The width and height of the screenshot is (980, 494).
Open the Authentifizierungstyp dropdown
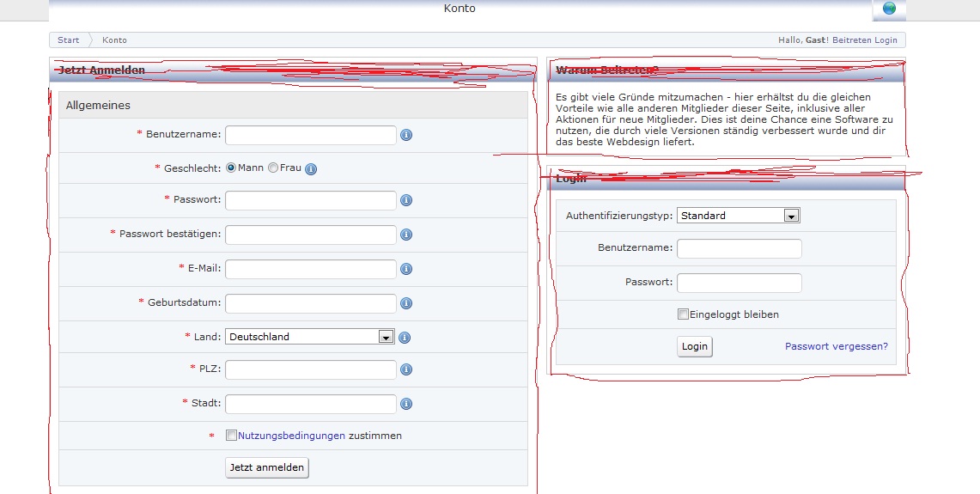[x=738, y=216]
